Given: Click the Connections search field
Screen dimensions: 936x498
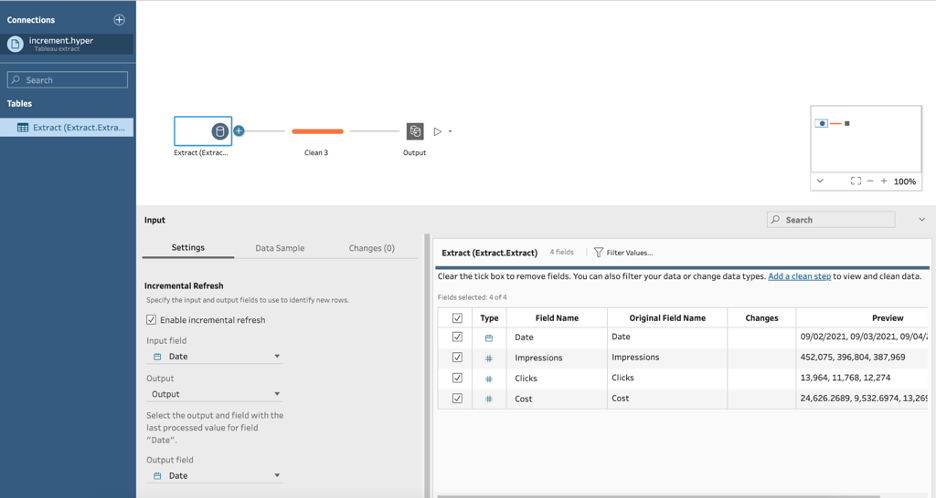Looking at the screenshot, I should point(68,80).
